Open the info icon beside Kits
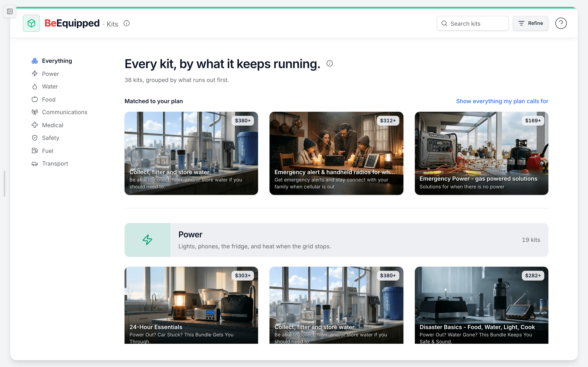This screenshot has width=588, height=367. pos(127,23)
